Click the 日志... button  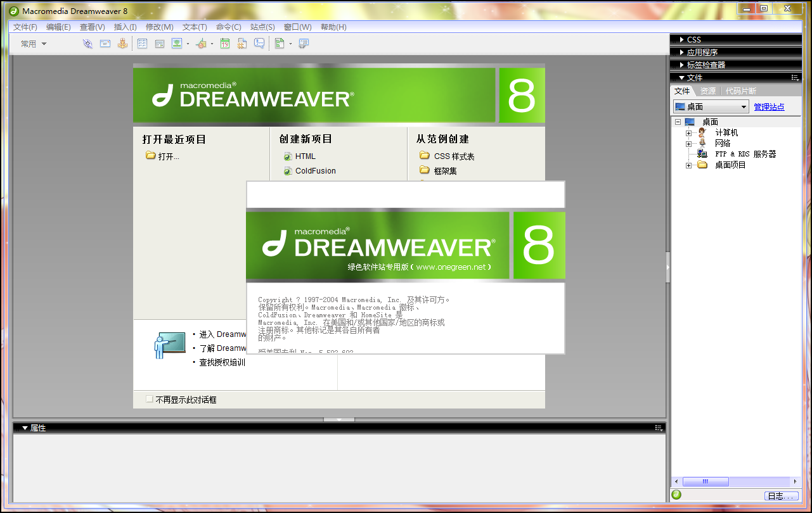click(777, 496)
